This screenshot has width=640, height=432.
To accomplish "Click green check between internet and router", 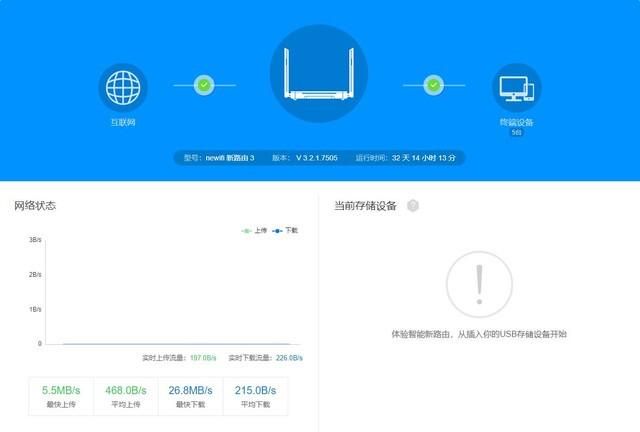I will pos(204,85).
